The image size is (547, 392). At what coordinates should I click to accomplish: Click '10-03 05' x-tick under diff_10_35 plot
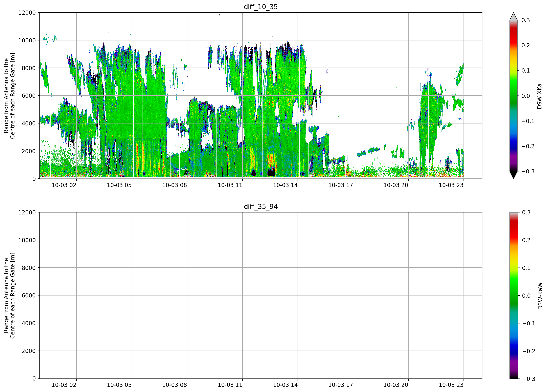(x=119, y=185)
